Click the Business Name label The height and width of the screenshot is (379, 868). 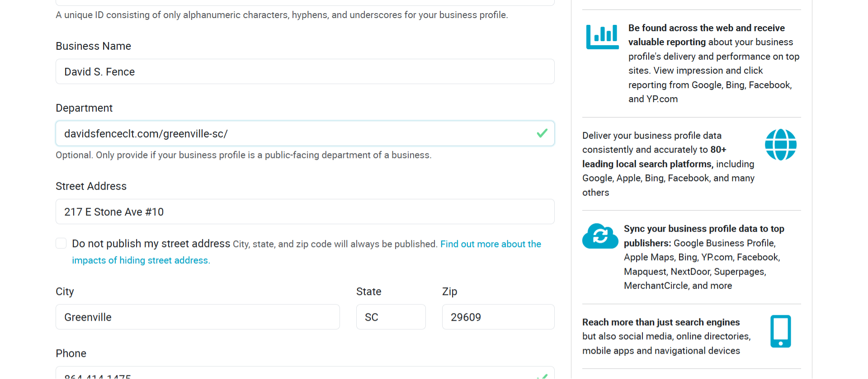pos(93,46)
